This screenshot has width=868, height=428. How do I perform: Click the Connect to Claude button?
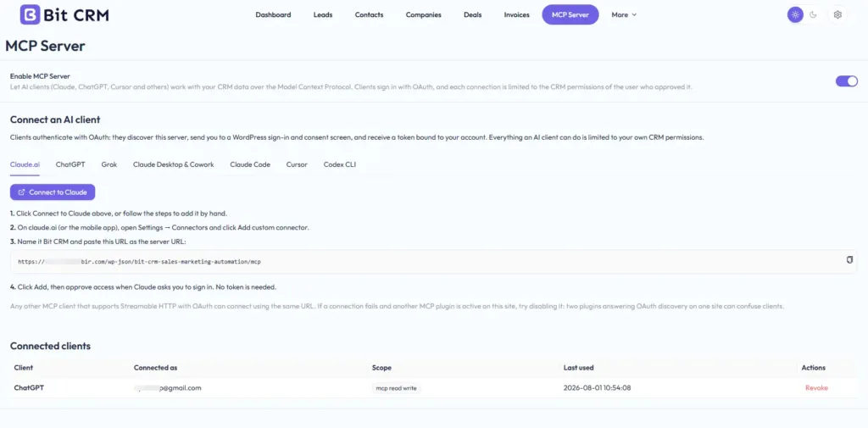pos(53,192)
